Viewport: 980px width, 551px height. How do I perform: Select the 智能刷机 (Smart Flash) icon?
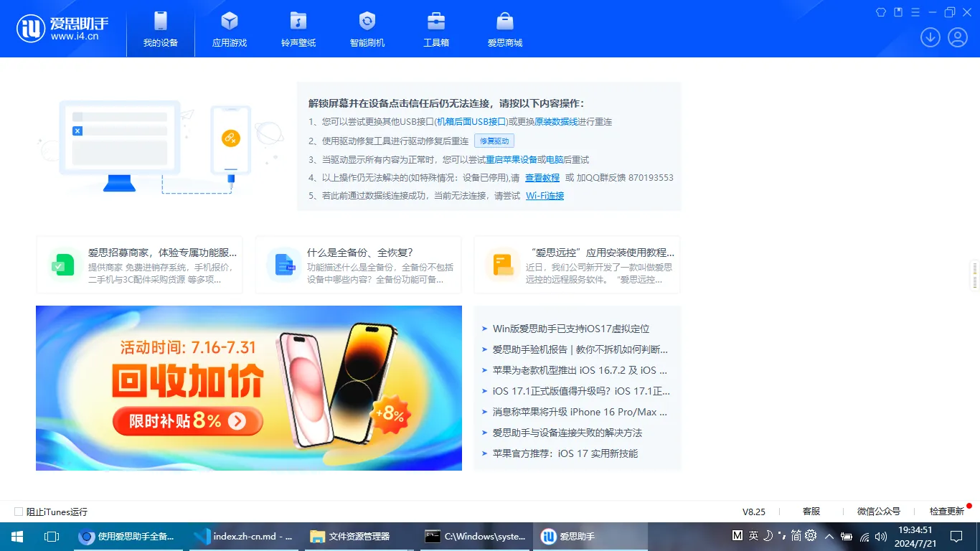367,29
